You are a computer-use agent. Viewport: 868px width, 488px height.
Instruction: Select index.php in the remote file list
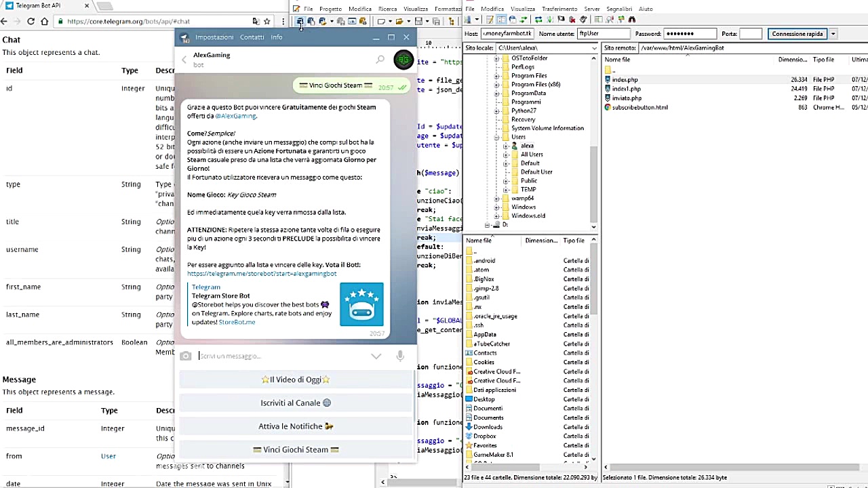point(625,80)
